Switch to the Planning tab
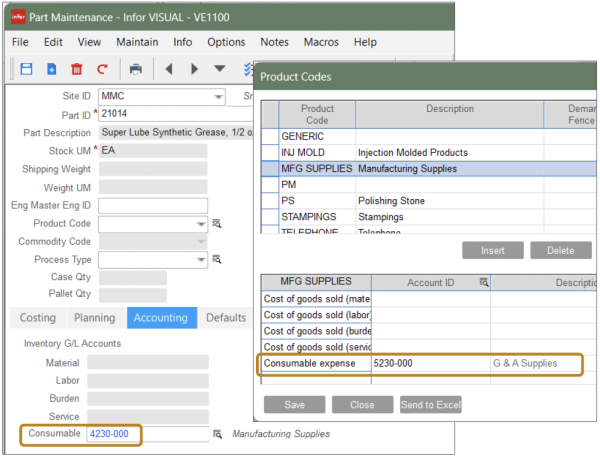This screenshot has width=600, height=457. pos(95,318)
